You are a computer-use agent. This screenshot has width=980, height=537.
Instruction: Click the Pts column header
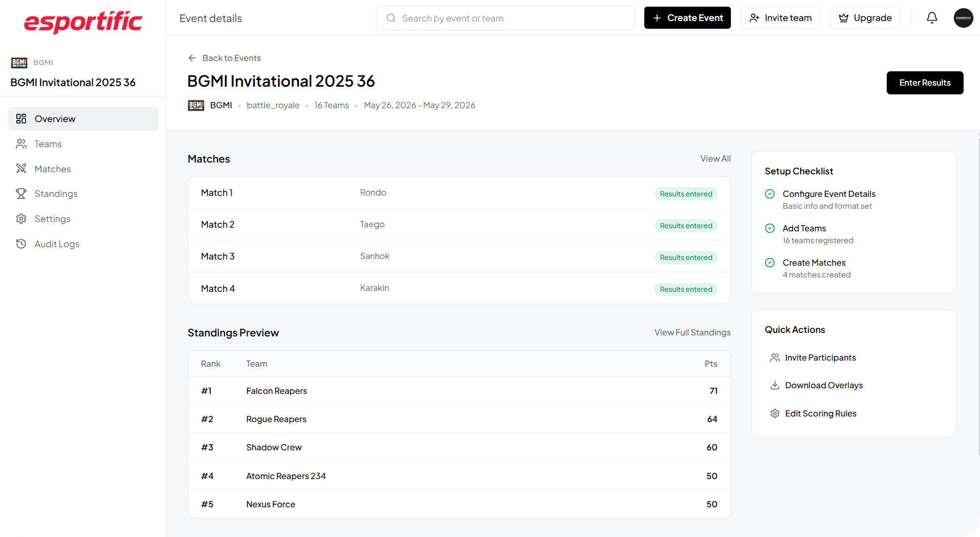coord(711,364)
